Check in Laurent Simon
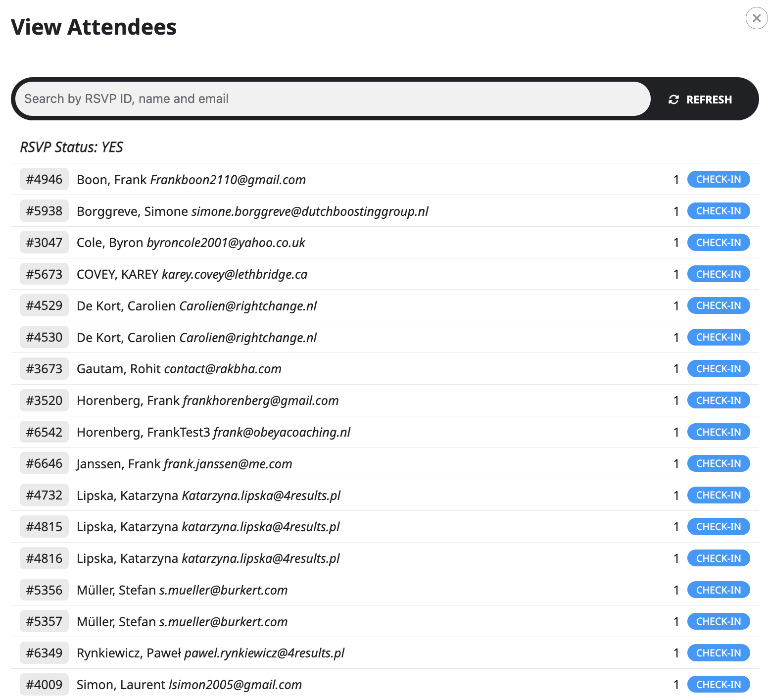 tap(719, 685)
